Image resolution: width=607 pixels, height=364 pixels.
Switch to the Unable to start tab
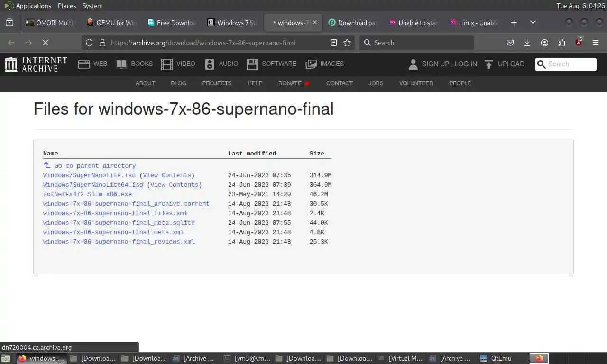(x=414, y=22)
